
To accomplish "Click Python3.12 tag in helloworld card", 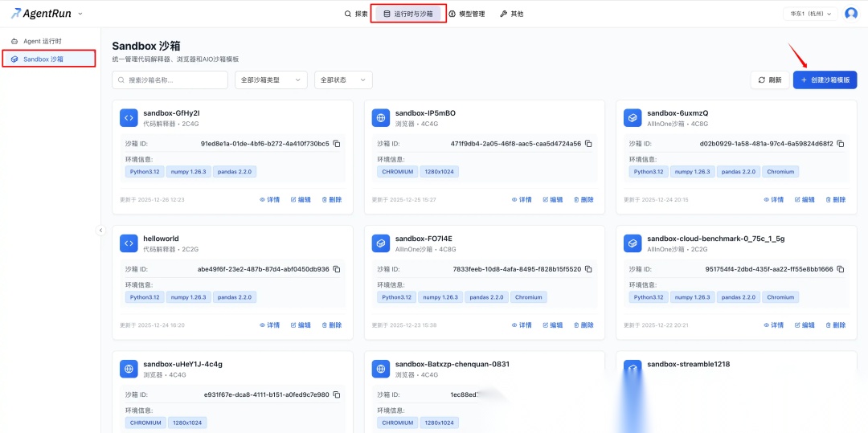I will pyautogui.click(x=145, y=297).
